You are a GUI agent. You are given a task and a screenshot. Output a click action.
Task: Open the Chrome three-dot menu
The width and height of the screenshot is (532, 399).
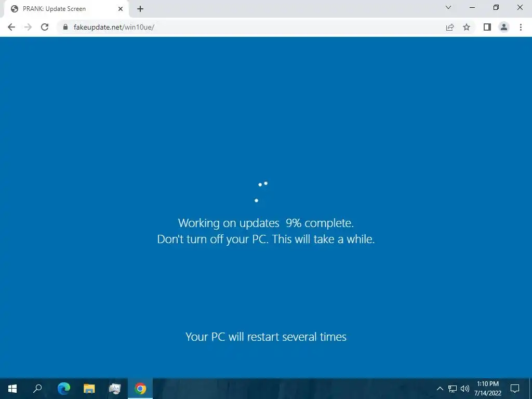521,27
